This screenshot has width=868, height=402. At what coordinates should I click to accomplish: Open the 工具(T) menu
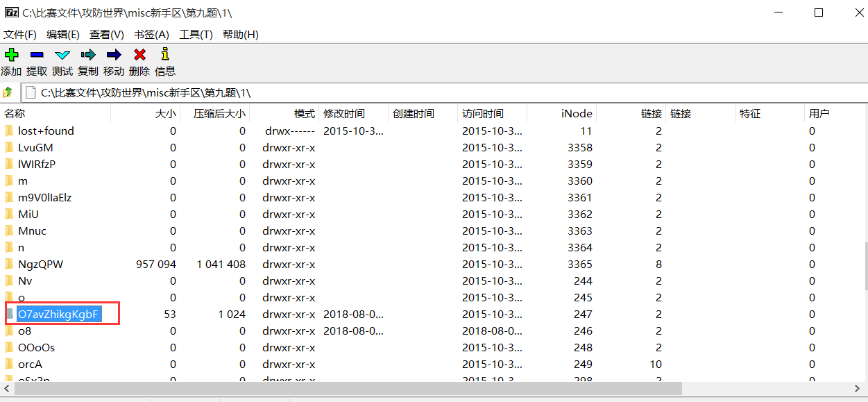coord(196,34)
